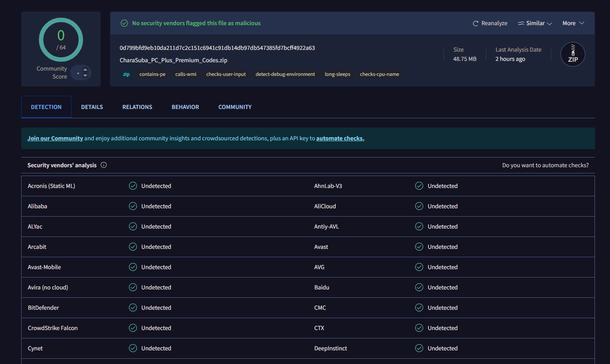
Task: Click the Avira (no cloud) vendor name
Action: 48,287
